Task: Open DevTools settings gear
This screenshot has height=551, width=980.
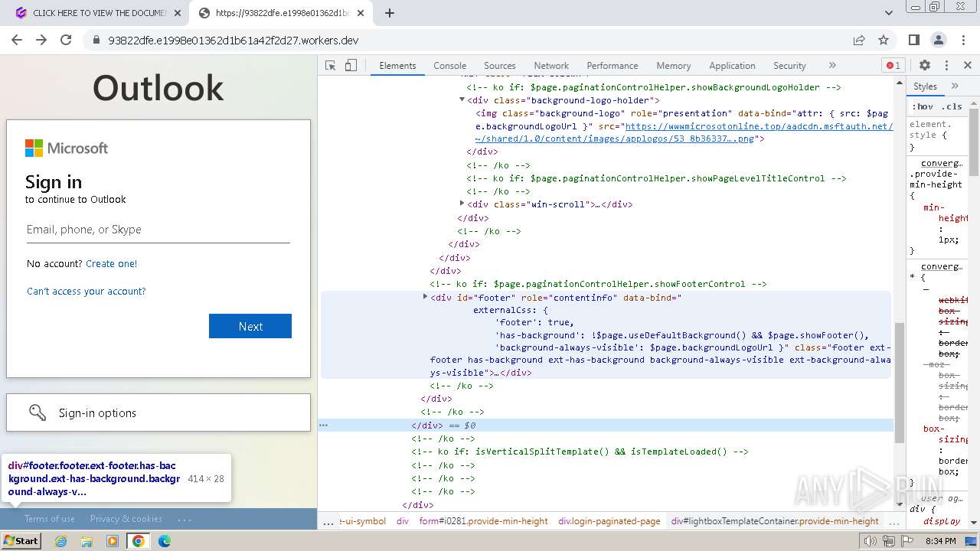Action: click(x=925, y=66)
